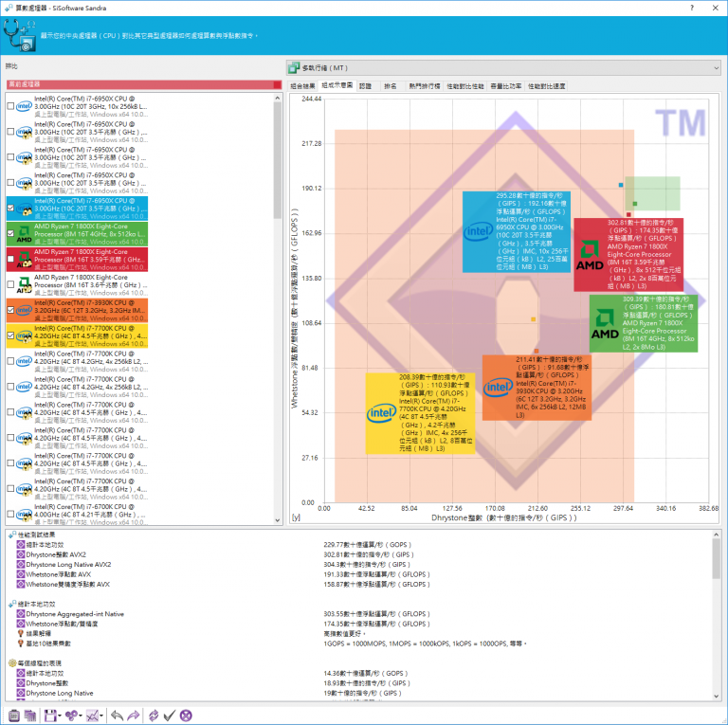Viewport: 728px width, 725px height.
Task: Click the results panel scroll down arrow
Action: [716, 696]
